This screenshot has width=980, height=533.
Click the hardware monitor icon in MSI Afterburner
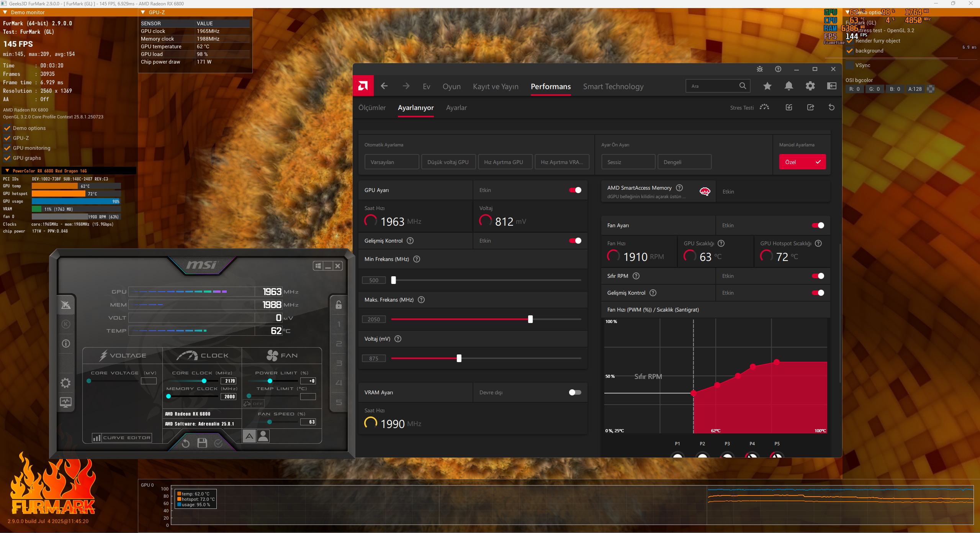point(66,402)
